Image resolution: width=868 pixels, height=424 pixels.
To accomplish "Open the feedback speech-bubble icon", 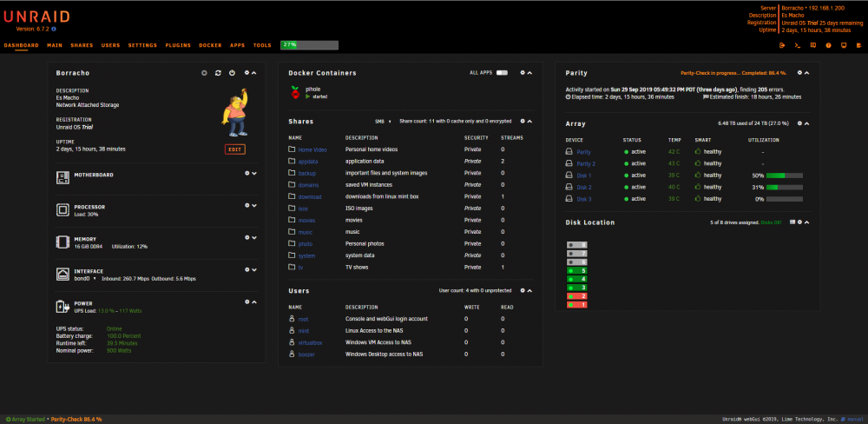I will click(x=813, y=45).
